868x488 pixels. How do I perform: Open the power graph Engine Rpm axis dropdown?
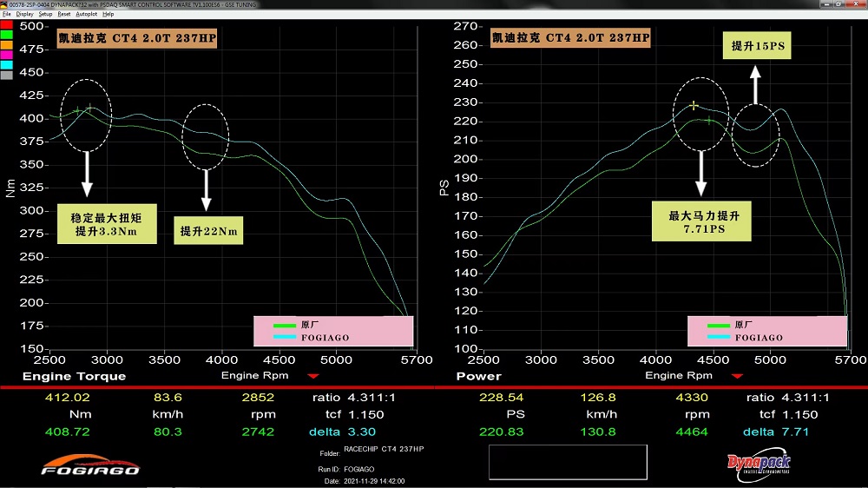tap(737, 376)
